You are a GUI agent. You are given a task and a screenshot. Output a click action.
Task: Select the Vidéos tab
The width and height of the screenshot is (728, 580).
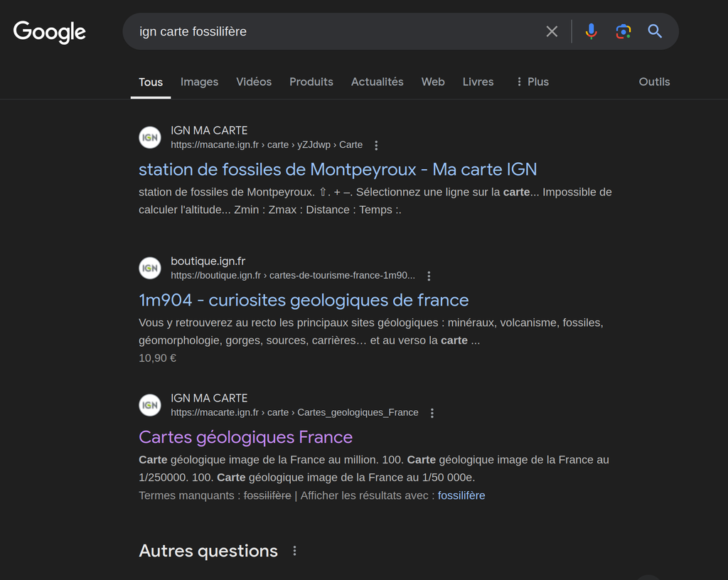click(254, 82)
